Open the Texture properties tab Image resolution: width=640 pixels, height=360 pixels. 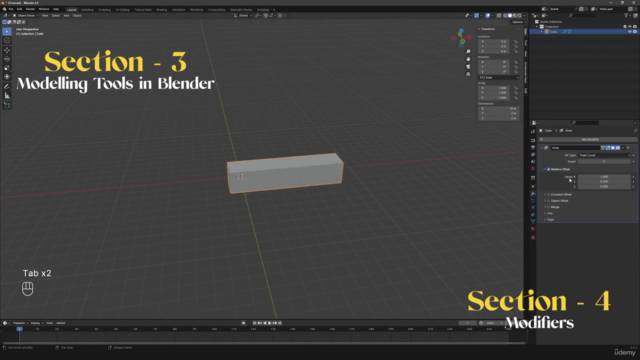coord(533,237)
